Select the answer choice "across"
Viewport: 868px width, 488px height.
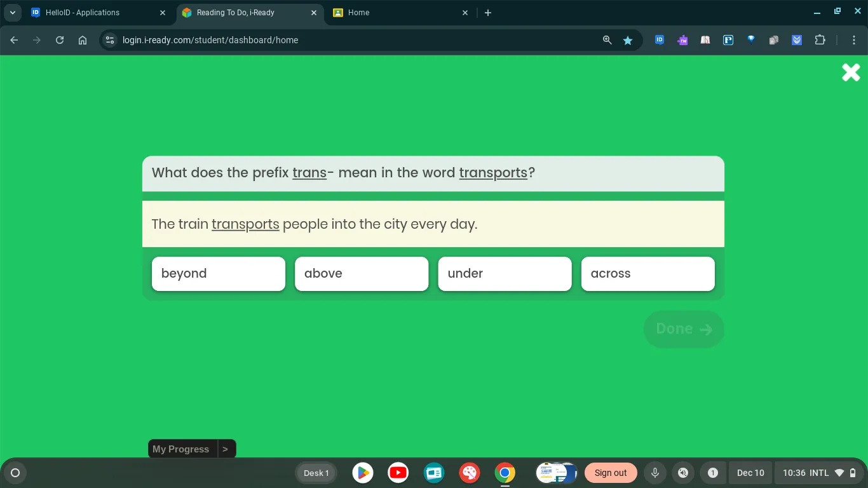point(648,273)
